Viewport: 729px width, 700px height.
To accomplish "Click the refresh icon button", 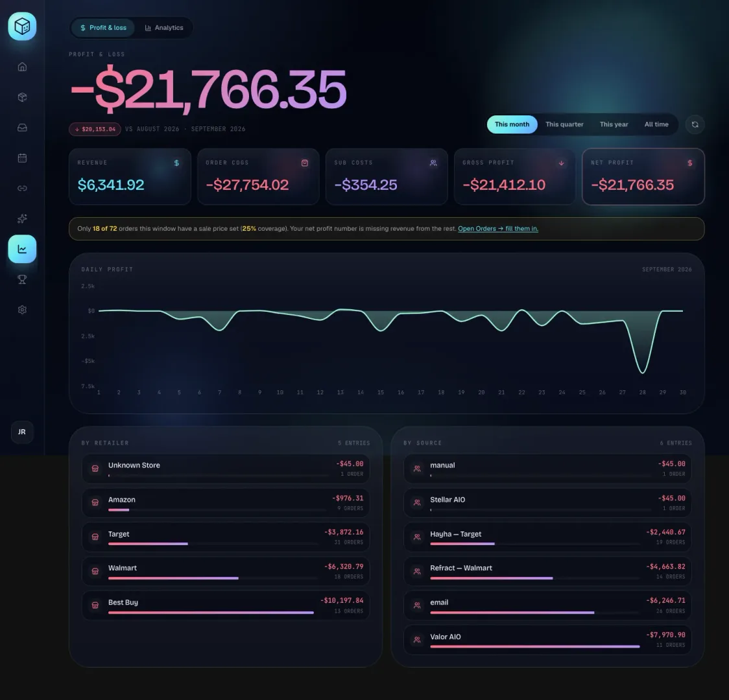I will pyautogui.click(x=695, y=124).
